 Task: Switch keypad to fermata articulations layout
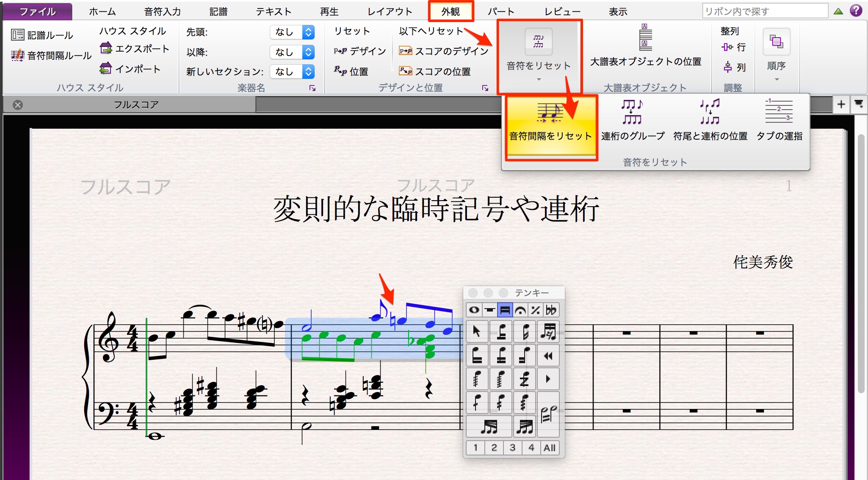520,310
